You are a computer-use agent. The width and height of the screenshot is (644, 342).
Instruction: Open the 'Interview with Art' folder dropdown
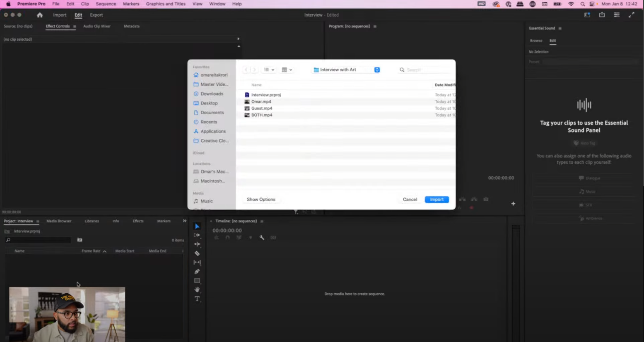pos(347,70)
